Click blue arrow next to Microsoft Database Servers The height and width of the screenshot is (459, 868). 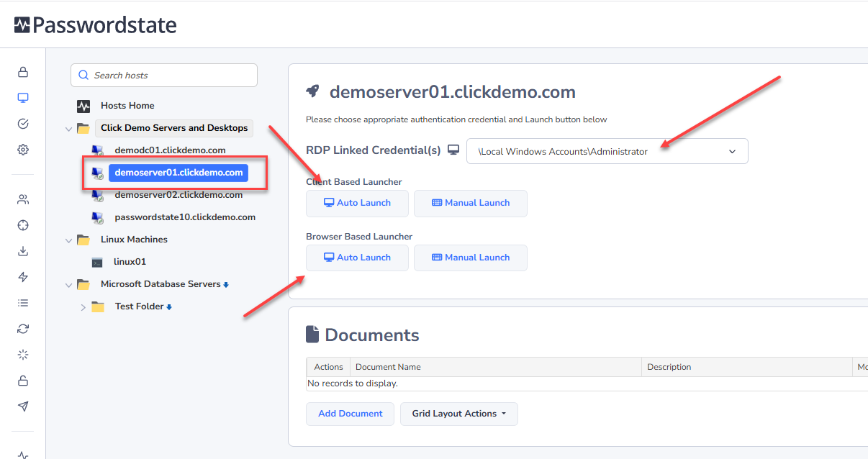226,285
